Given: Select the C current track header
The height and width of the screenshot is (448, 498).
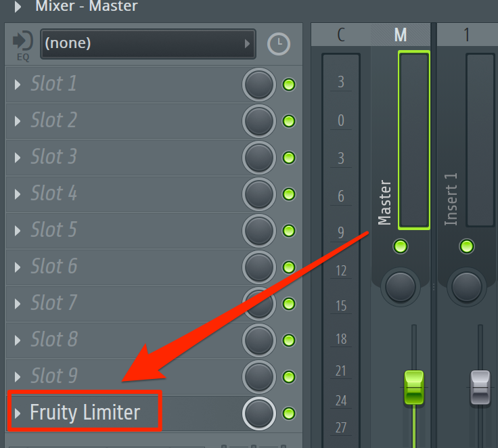Looking at the screenshot, I should pos(341,35).
